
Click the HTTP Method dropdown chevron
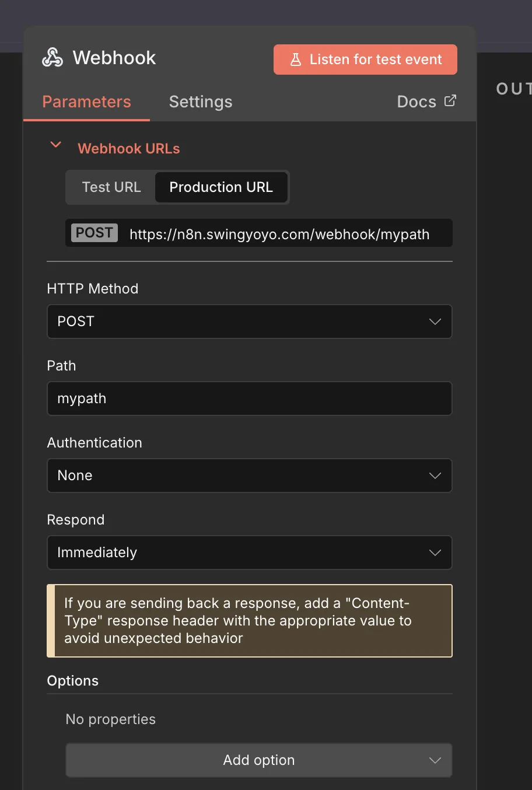(x=435, y=321)
